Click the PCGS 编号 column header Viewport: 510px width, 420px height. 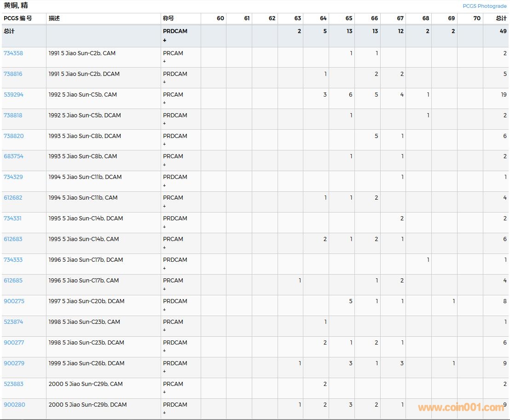point(18,18)
